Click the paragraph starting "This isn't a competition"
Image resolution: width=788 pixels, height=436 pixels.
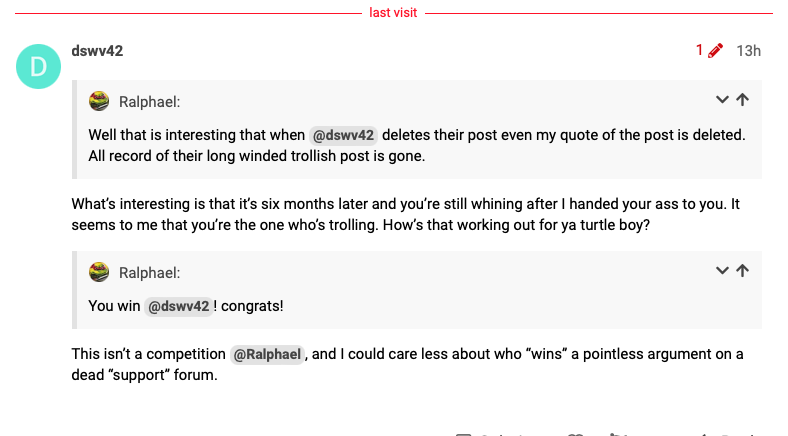407,364
